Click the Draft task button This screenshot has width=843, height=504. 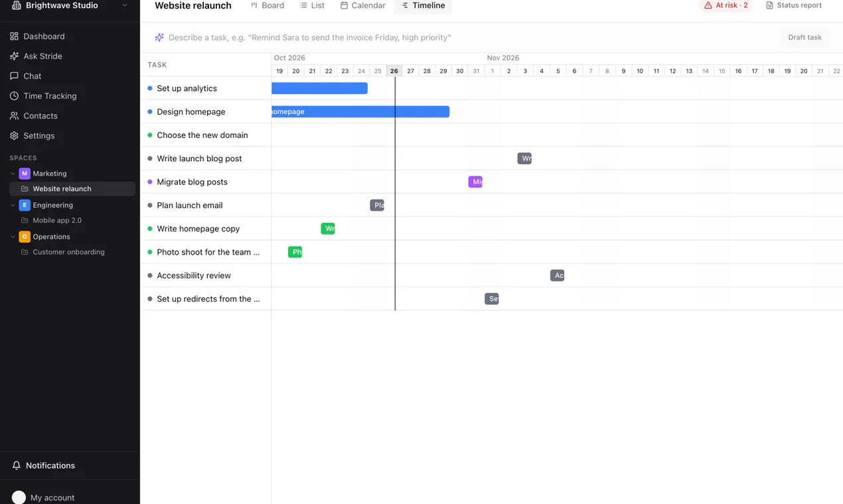(805, 38)
